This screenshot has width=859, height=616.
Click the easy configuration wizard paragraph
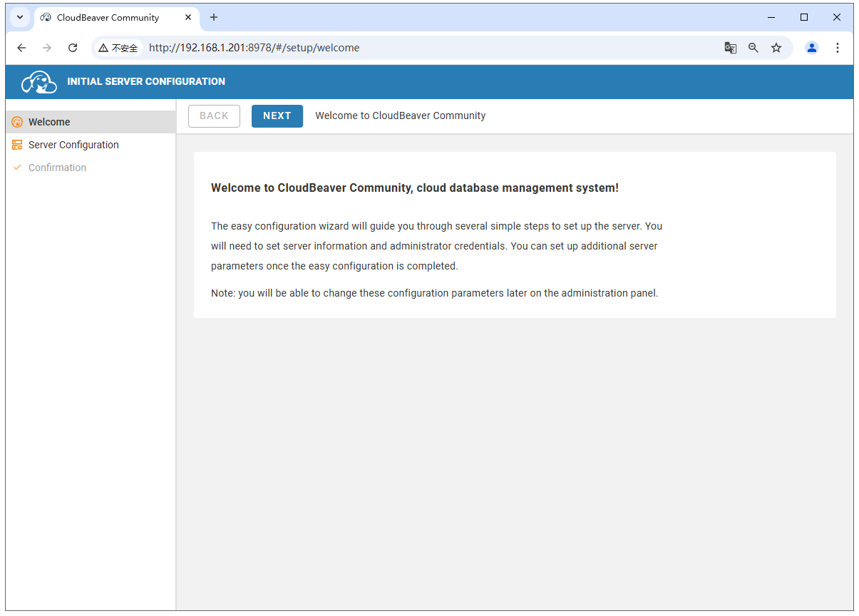tap(437, 246)
